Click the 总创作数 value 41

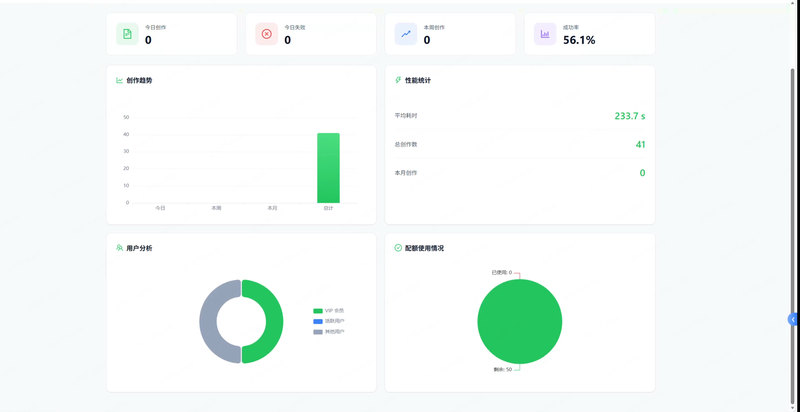[640, 144]
